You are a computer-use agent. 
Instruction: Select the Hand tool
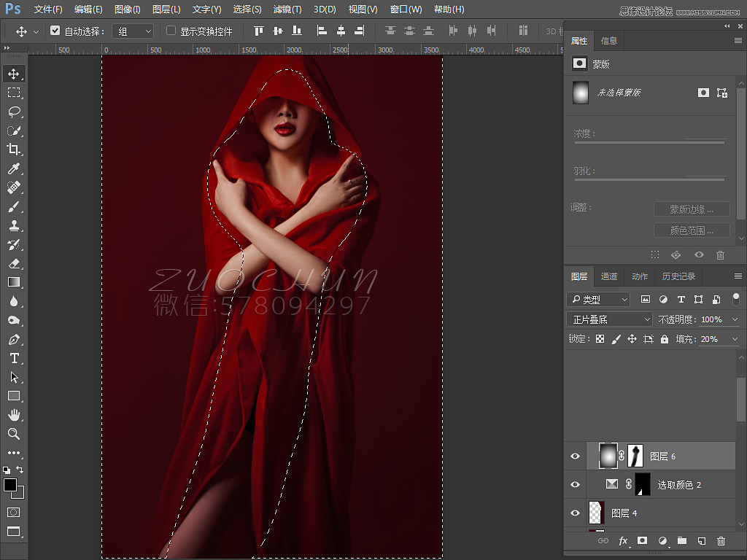click(x=14, y=415)
